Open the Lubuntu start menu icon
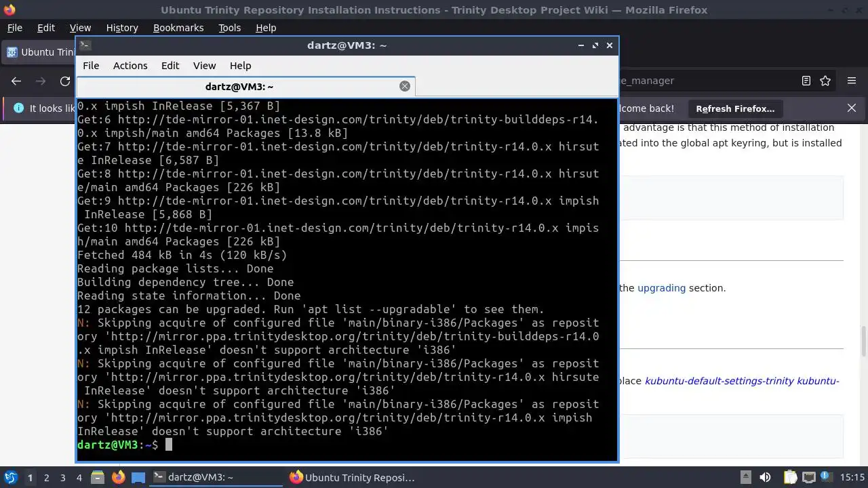Screen dimensions: 868x488 11,477
